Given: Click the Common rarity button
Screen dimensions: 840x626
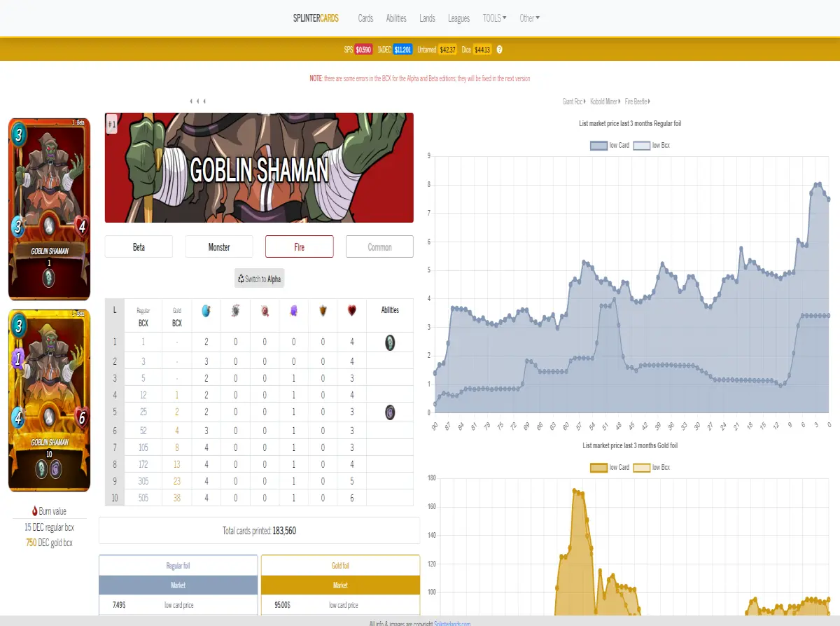Looking at the screenshot, I should pyautogui.click(x=380, y=247).
